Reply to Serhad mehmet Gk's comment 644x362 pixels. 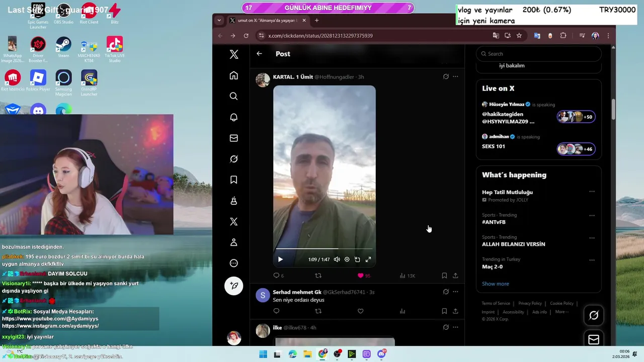click(276, 311)
